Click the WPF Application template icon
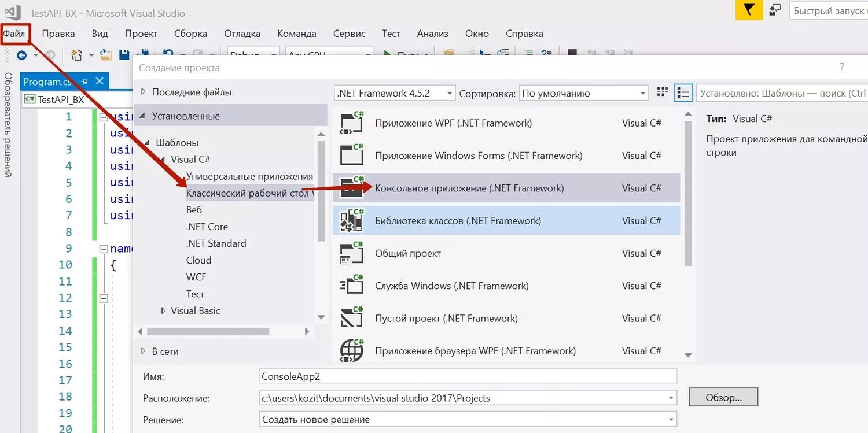Image resolution: width=868 pixels, height=433 pixels. (351, 123)
